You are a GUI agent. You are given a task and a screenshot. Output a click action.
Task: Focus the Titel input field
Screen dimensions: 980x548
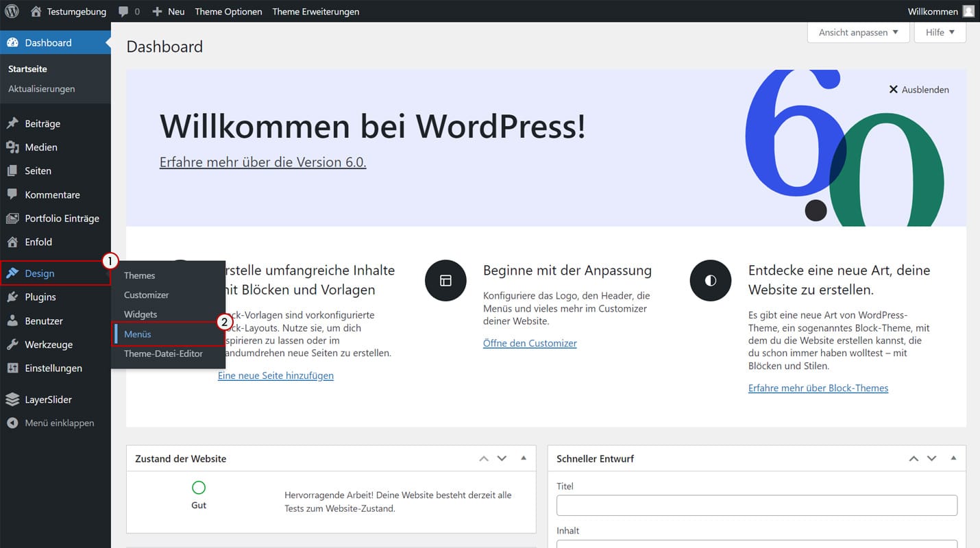tap(757, 506)
